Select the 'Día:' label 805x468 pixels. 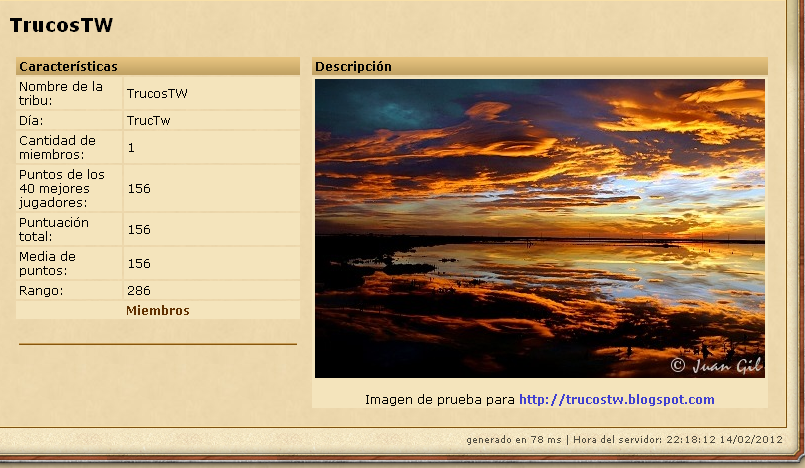[31, 121]
